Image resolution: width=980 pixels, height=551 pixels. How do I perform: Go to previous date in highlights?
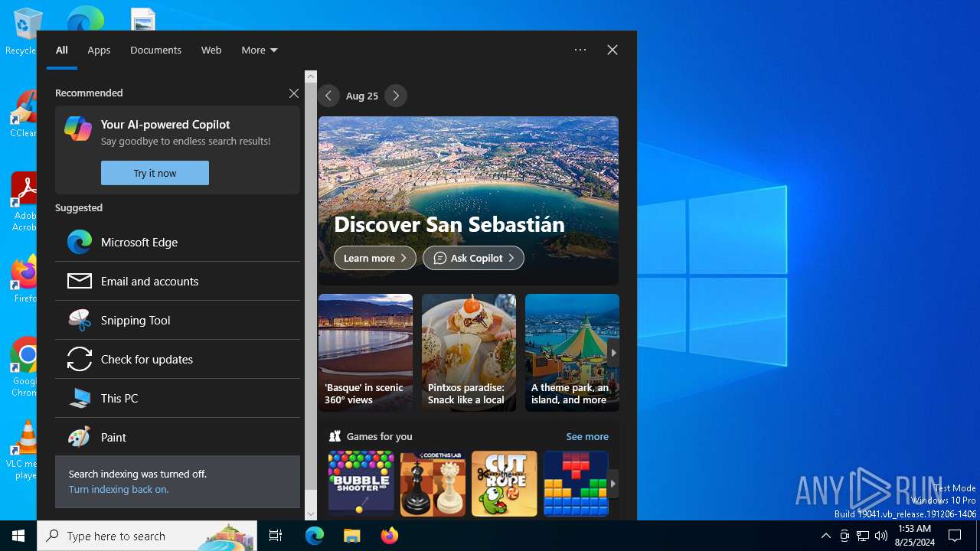[x=328, y=96]
